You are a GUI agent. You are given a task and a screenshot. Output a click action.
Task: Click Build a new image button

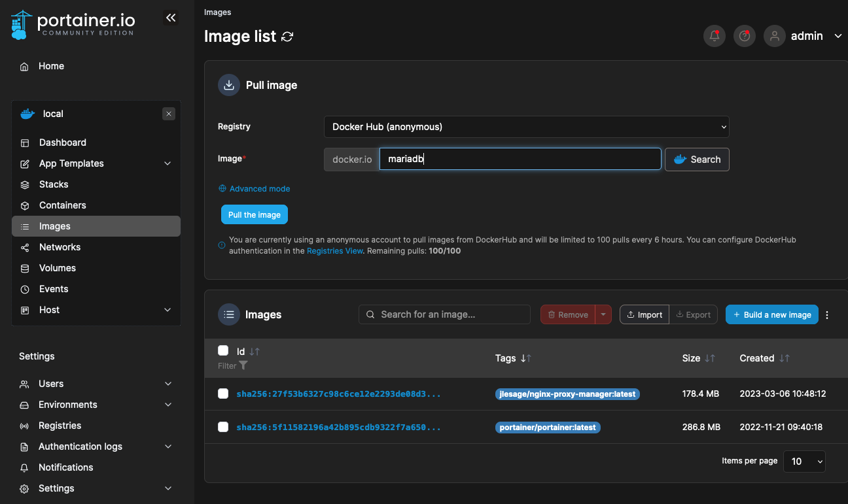(x=772, y=314)
